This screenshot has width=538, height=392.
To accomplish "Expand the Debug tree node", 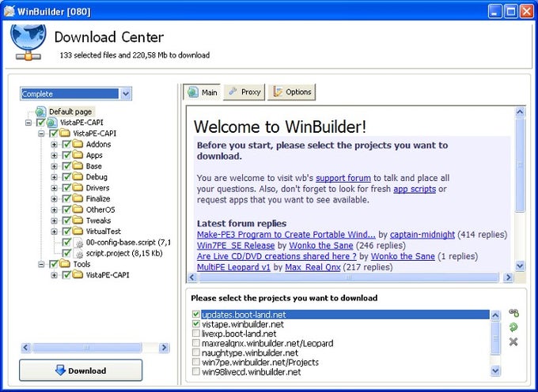I will [x=55, y=177].
